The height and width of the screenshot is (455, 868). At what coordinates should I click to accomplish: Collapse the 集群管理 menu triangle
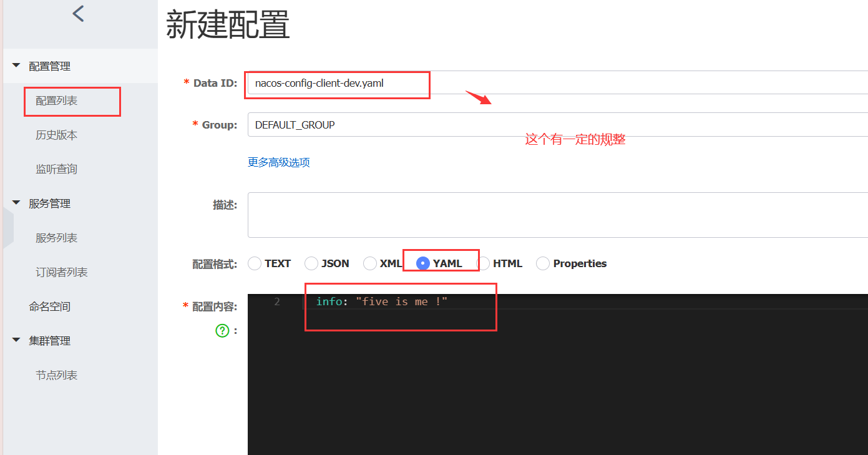pos(16,340)
